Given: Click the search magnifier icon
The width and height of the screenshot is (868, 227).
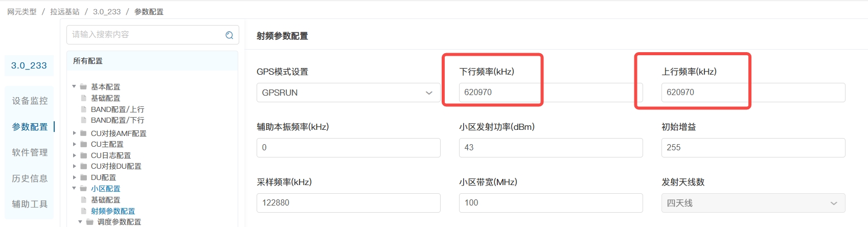Looking at the screenshot, I should click(229, 35).
